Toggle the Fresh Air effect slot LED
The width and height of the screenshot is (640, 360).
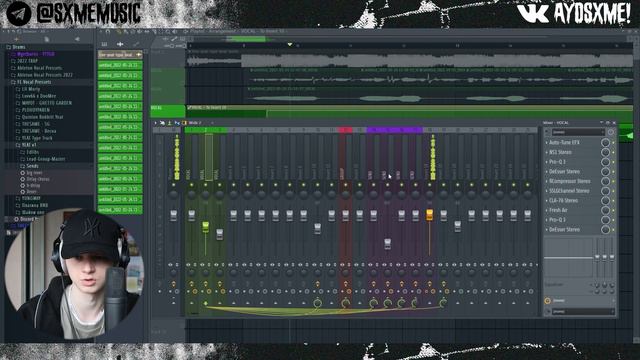tap(613, 210)
